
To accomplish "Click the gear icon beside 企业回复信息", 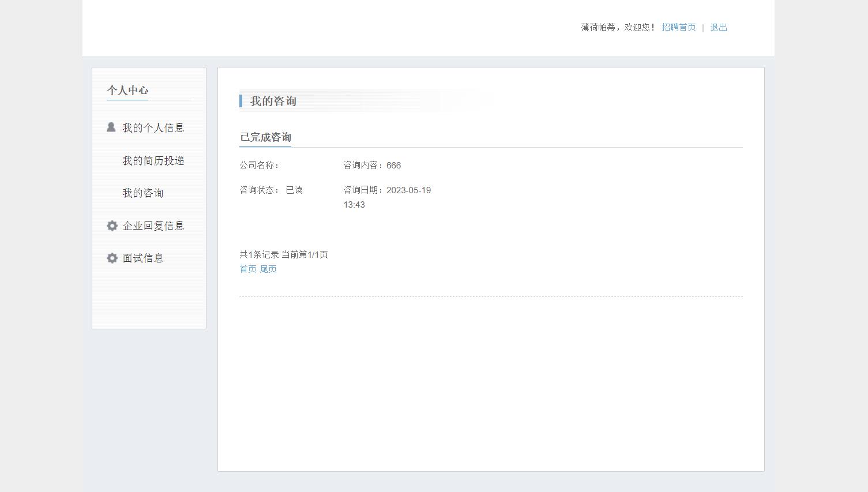I will pos(112,226).
